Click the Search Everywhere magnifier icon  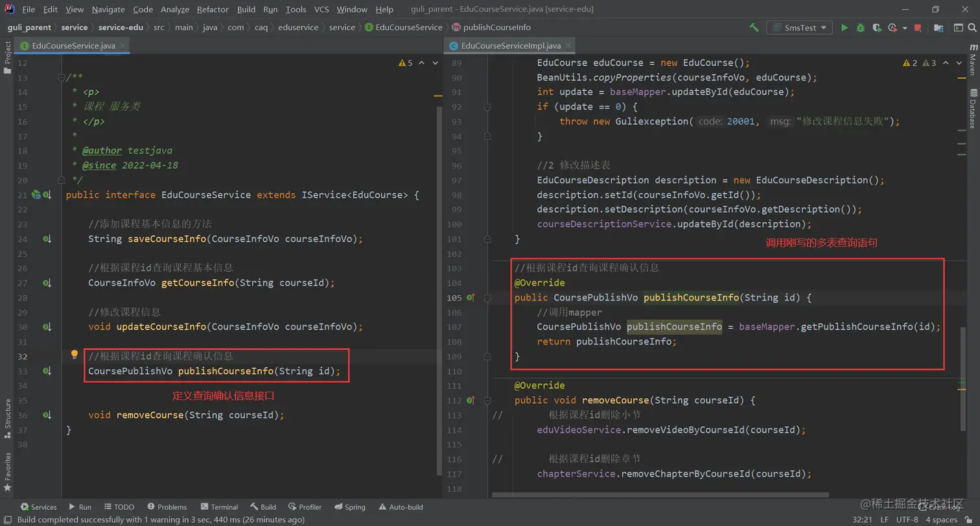pos(972,28)
